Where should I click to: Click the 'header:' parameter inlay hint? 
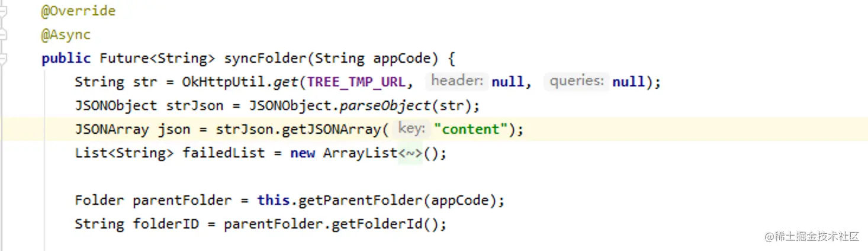457,81
